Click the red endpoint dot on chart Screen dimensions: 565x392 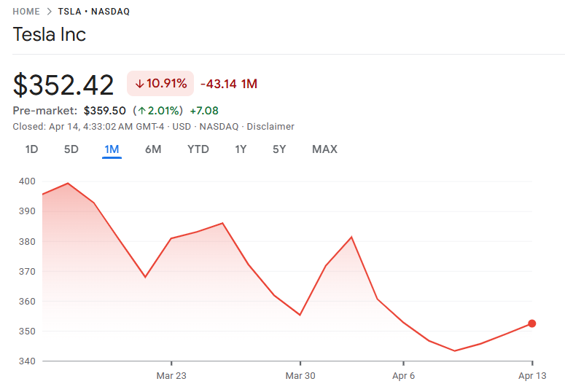(532, 324)
